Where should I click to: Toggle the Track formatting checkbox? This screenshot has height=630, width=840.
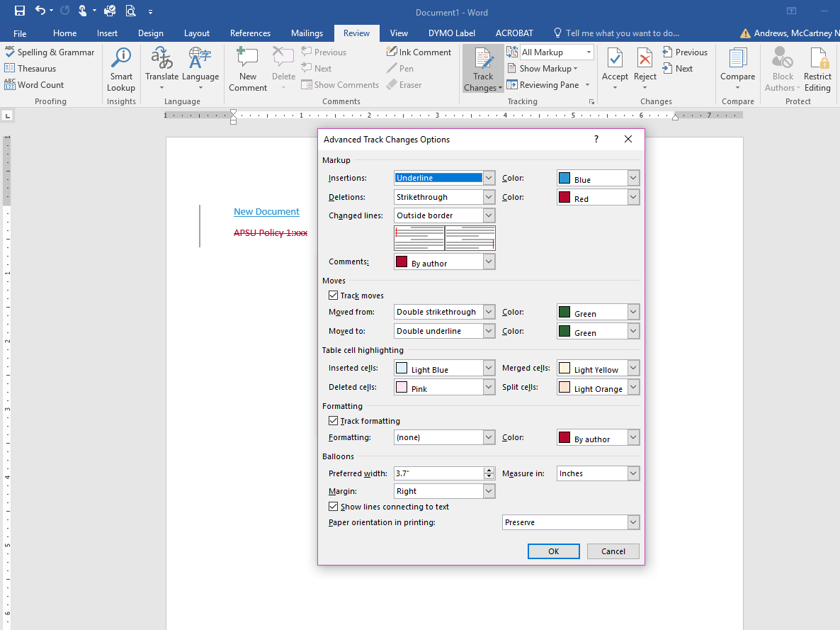(334, 421)
